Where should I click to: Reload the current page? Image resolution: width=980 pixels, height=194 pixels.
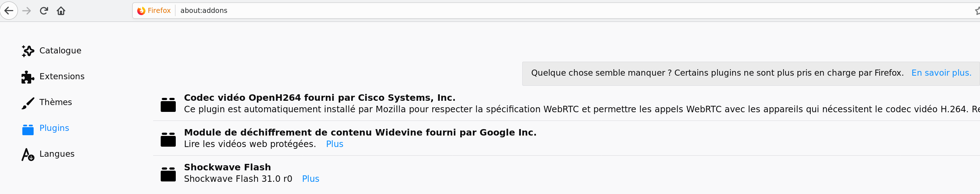point(44,11)
